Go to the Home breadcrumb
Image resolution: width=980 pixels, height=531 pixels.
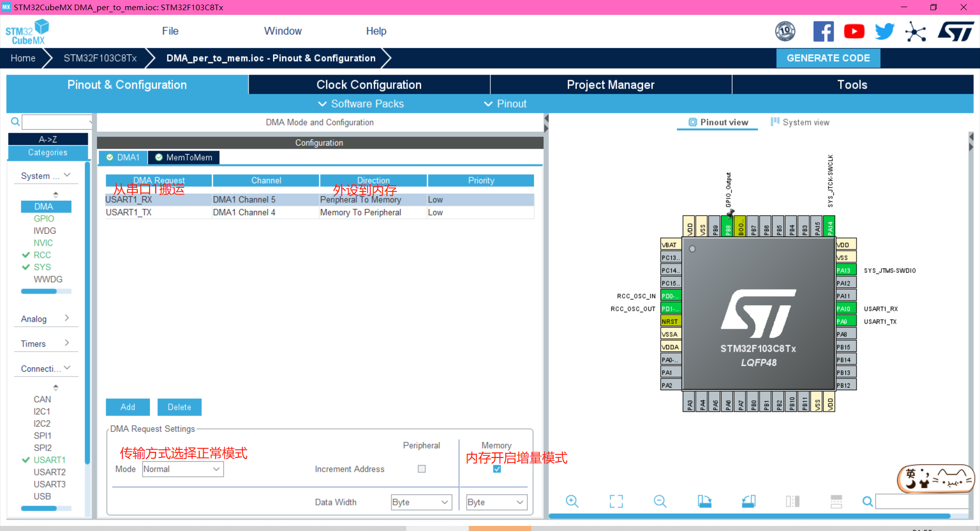(23, 58)
